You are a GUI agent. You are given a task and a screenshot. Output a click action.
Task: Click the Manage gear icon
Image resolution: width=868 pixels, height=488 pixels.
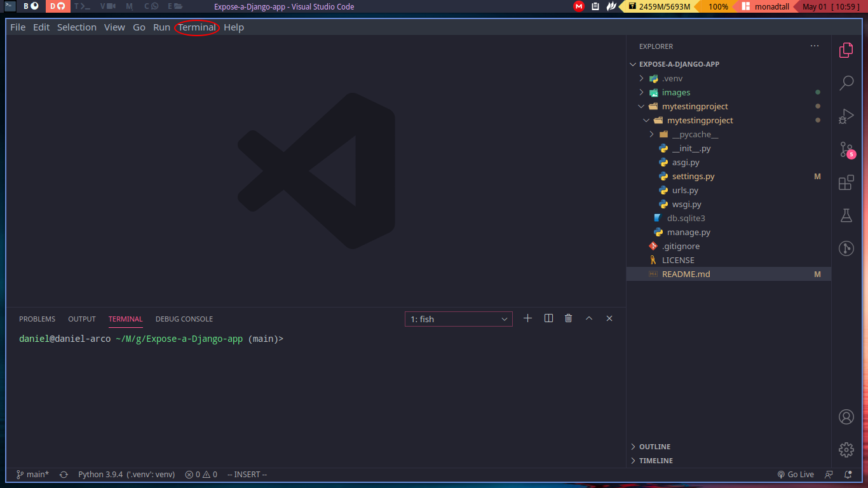pos(846,450)
